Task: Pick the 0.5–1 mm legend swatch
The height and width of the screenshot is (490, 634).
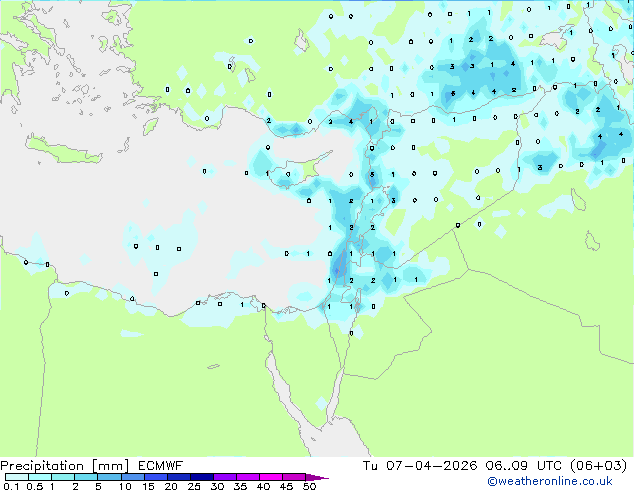Action: (x=40, y=477)
